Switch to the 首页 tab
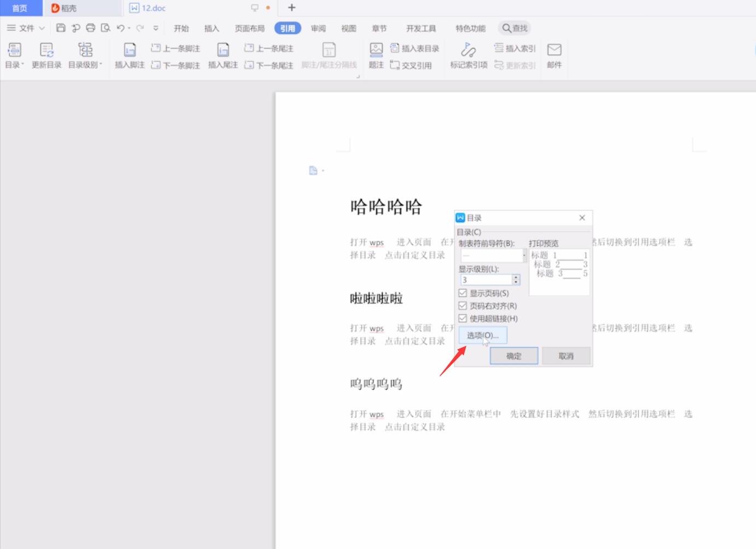Viewport: 756px width, 549px height. click(x=20, y=8)
